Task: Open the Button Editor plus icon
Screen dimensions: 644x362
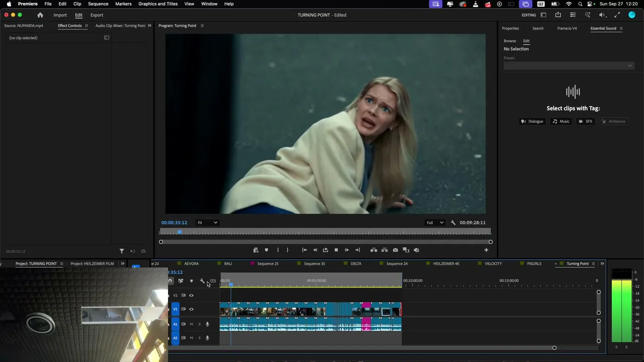Action: [486, 250]
